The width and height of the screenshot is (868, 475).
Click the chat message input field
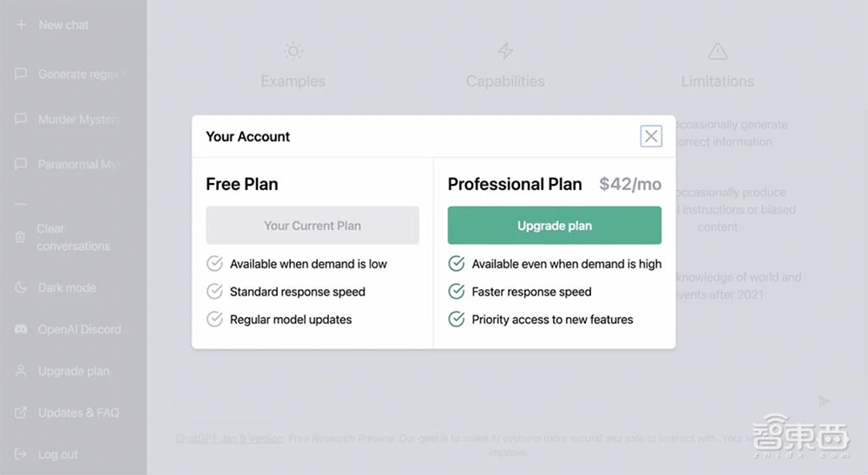point(495,400)
